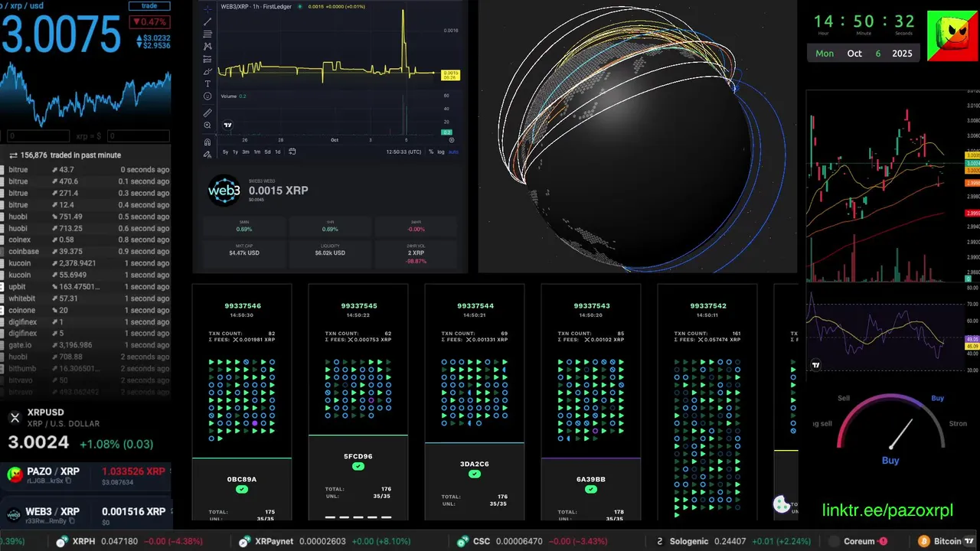Click the PAZO token avatar icon
Screen dimensions: 980x551
coord(14,475)
